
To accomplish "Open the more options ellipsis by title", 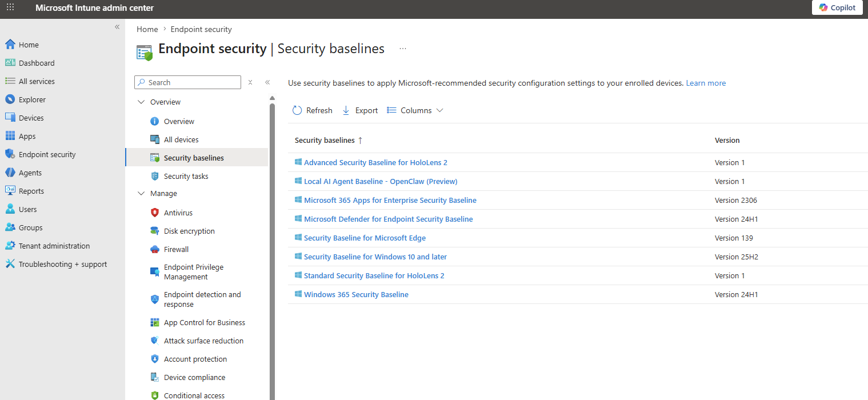I will (x=403, y=49).
